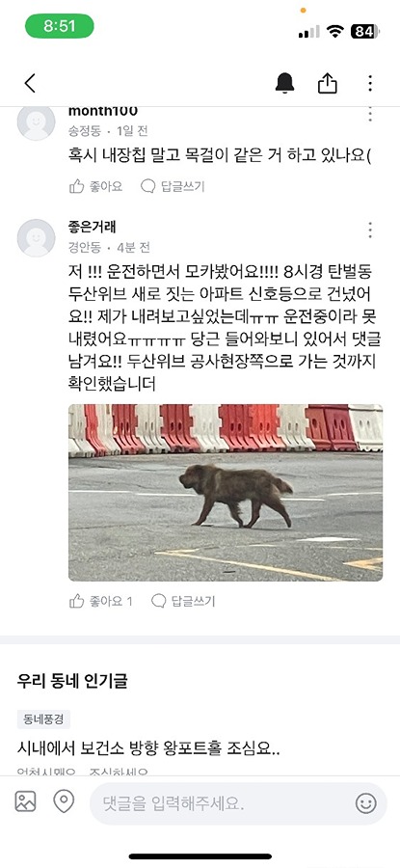This screenshot has width=400, height=868.
Task: Open popular post about 왕포트홀 조심요
Action: click(x=148, y=749)
